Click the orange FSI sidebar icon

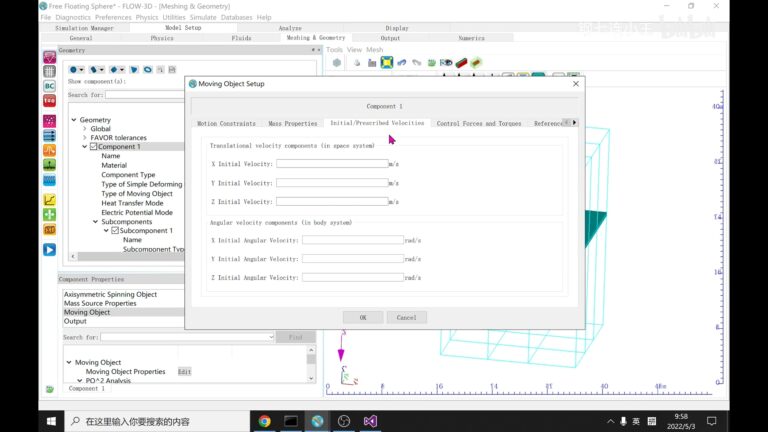click(49, 230)
